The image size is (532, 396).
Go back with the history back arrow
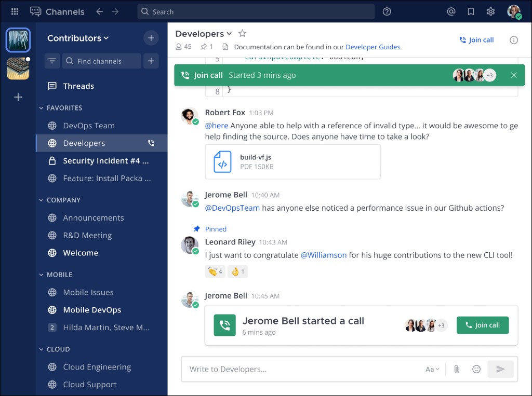pos(99,11)
